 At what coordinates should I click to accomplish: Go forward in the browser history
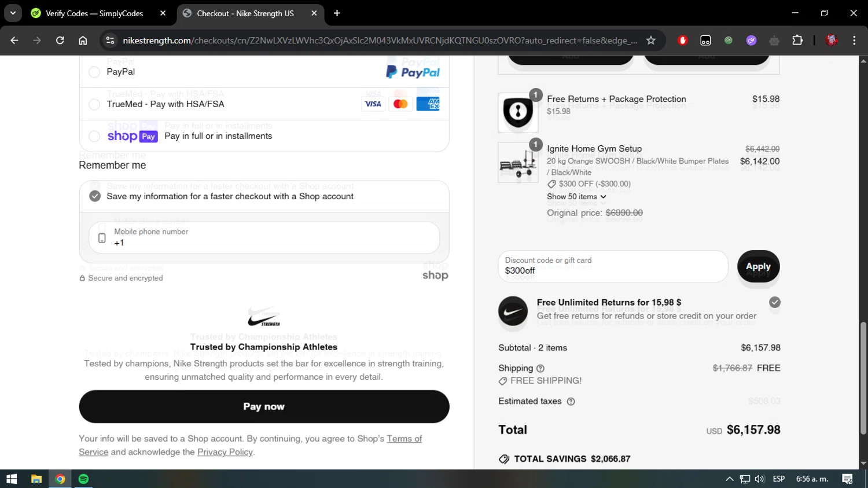tap(37, 41)
